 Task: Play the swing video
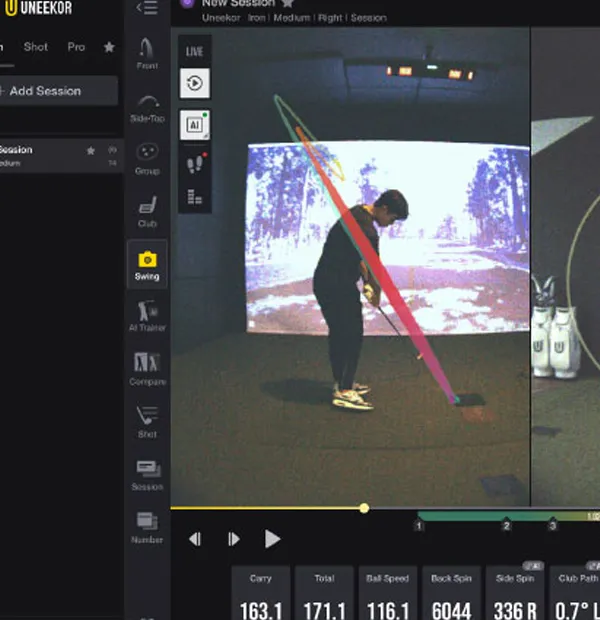272,539
